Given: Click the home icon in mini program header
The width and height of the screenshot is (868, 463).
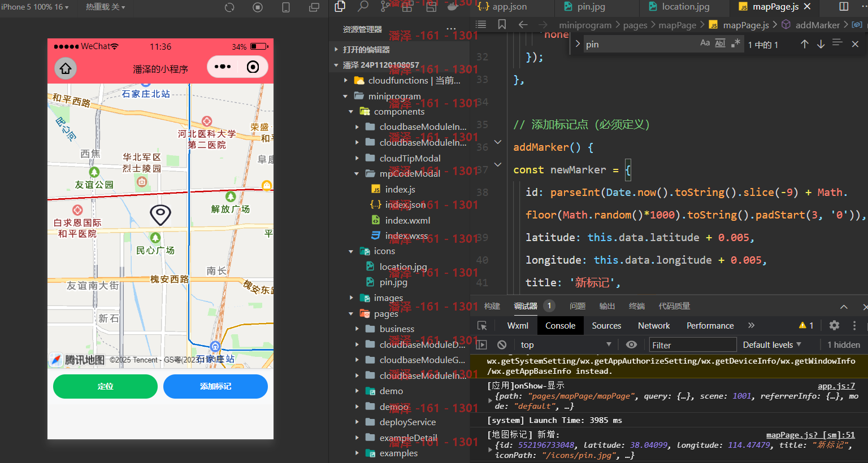Looking at the screenshot, I should coord(66,68).
